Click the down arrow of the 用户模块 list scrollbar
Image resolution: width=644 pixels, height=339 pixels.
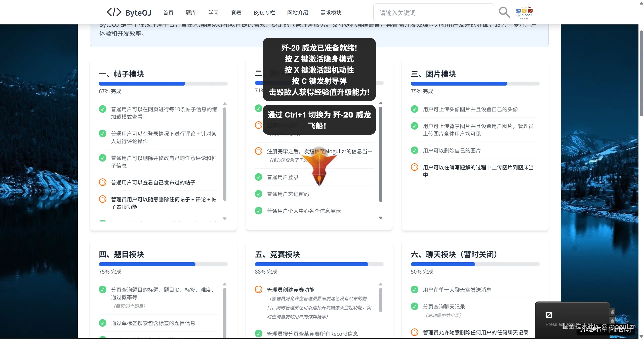(381, 218)
